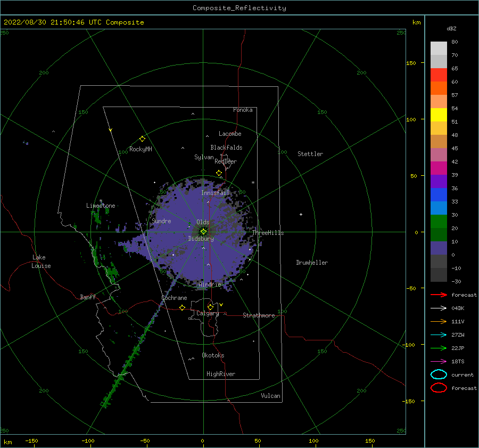Click the slate purple 10 dBZ swatch

click(439, 248)
